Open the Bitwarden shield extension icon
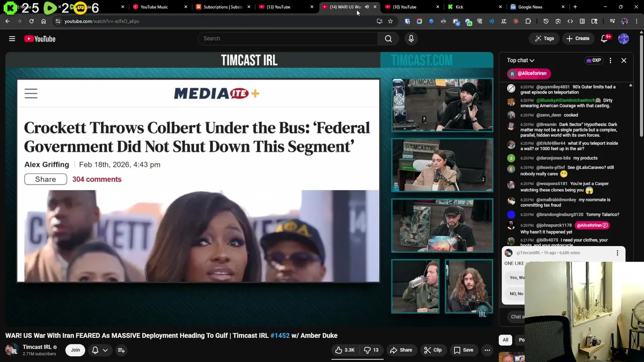Screen dimensions: 644x362 tap(407, 21)
